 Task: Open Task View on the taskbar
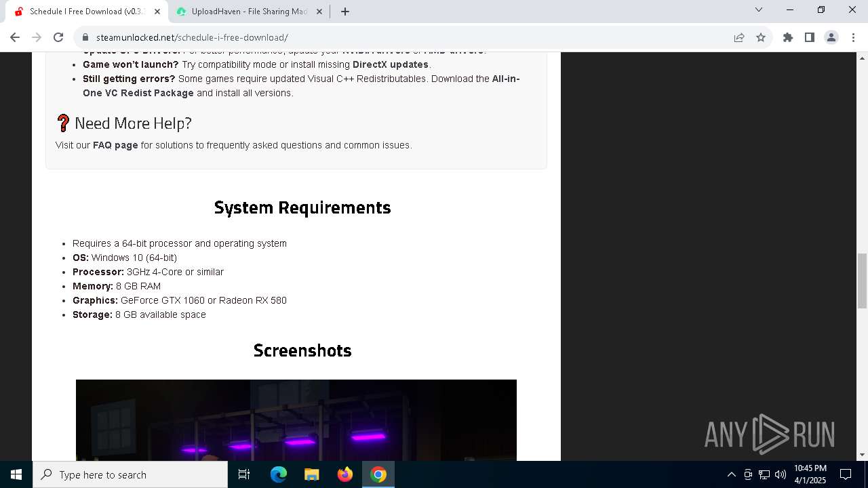coord(244,474)
